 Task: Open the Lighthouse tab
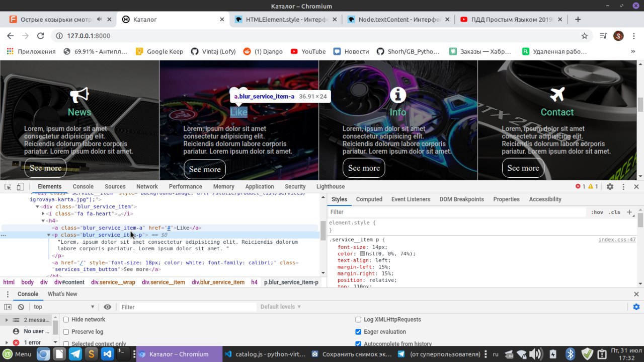coord(331,186)
